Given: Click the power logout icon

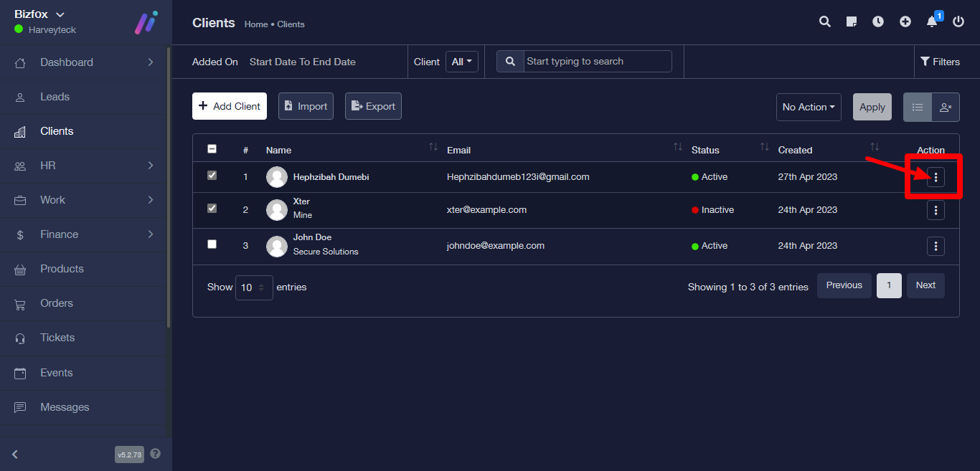Looking at the screenshot, I should (x=958, y=22).
